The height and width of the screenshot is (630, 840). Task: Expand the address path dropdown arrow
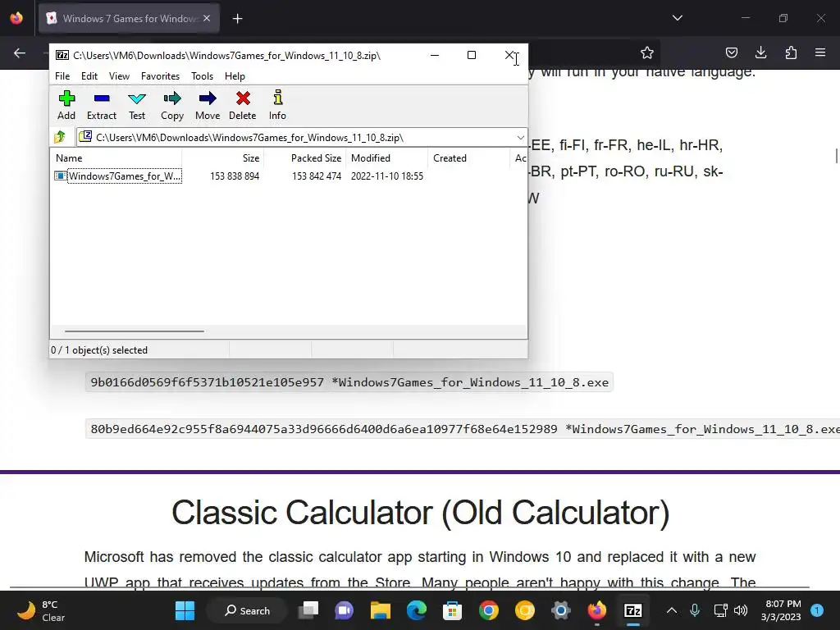pos(520,138)
